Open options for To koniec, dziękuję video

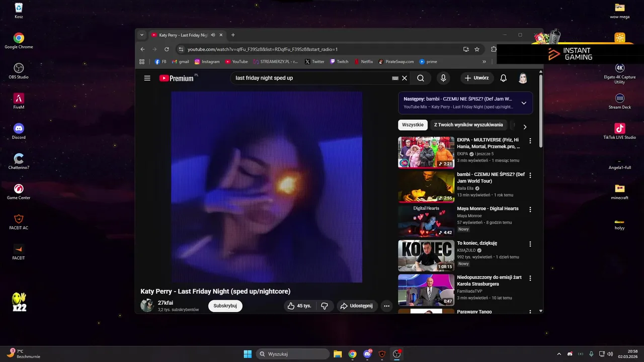[x=530, y=244]
